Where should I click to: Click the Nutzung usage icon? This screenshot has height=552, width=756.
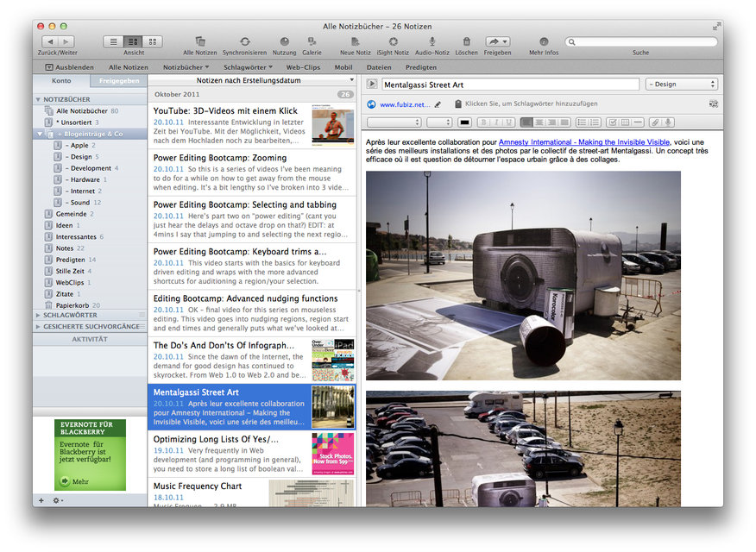point(284,41)
